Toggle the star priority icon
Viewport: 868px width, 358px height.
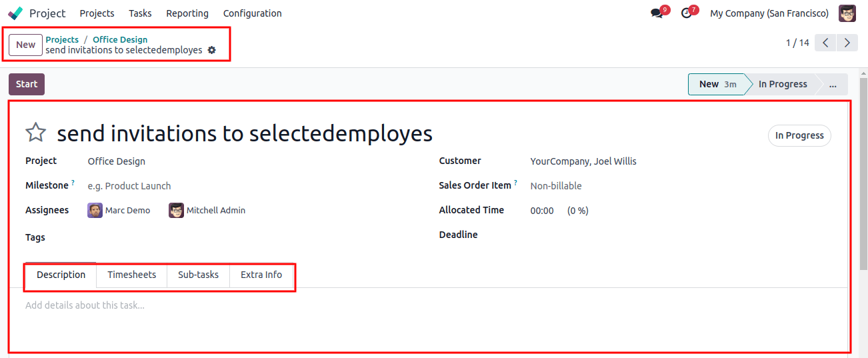tap(35, 133)
